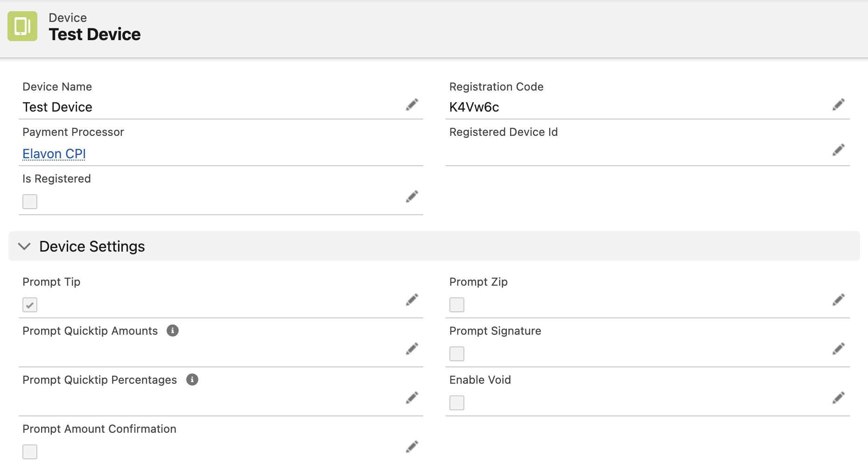Edit the Registration Code field via pencil
The height and width of the screenshot is (464, 868).
tap(838, 105)
